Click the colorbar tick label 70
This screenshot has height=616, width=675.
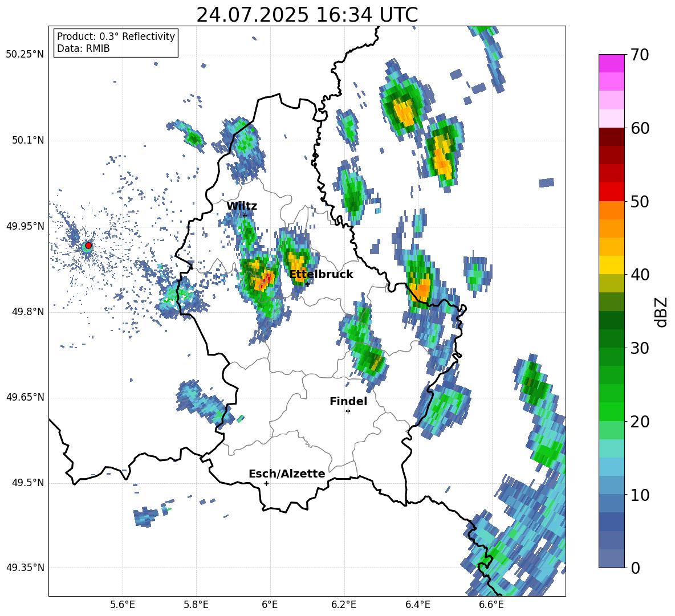pyautogui.click(x=640, y=55)
